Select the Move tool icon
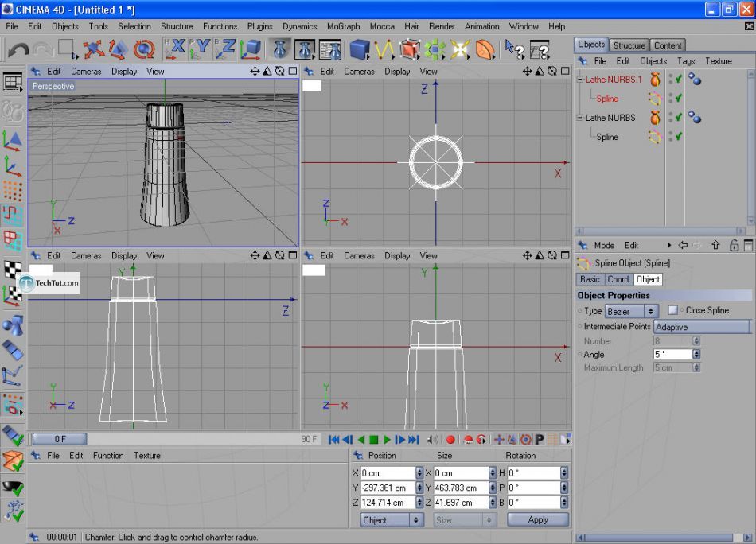Screen dimensions: 756x544 (92, 49)
